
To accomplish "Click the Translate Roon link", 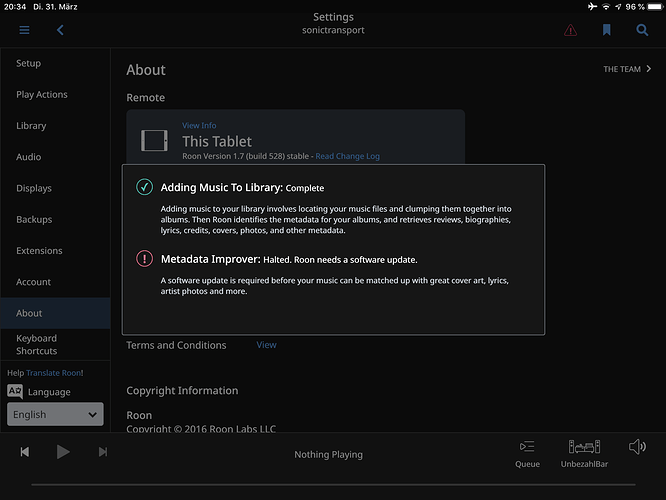I will click(54, 373).
